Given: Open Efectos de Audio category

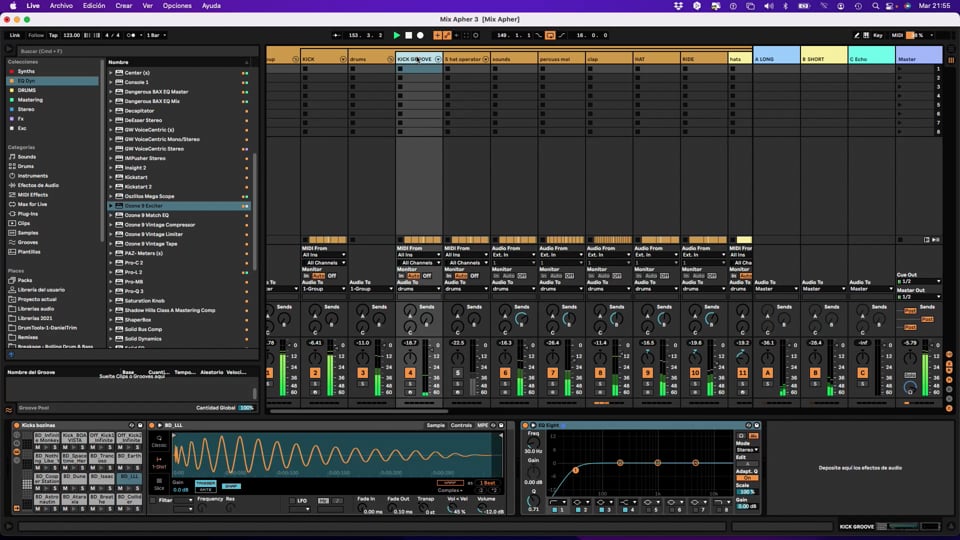Looking at the screenshot, I should coord(38,185).
